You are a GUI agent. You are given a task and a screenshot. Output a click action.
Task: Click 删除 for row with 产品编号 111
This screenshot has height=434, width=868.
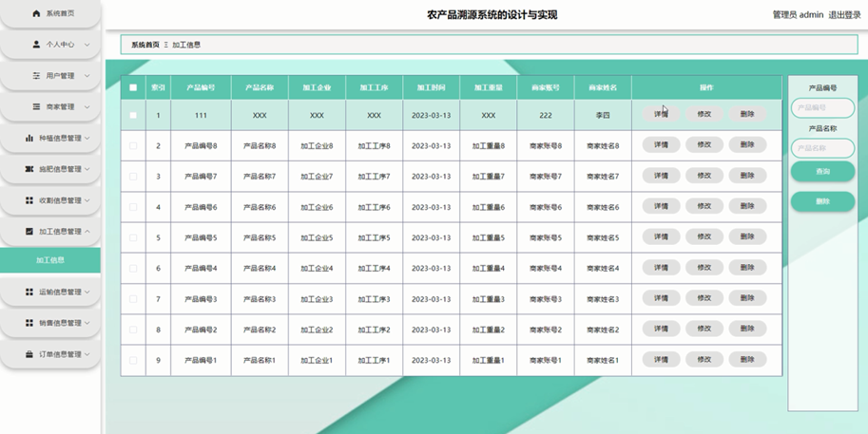(747, 114)
